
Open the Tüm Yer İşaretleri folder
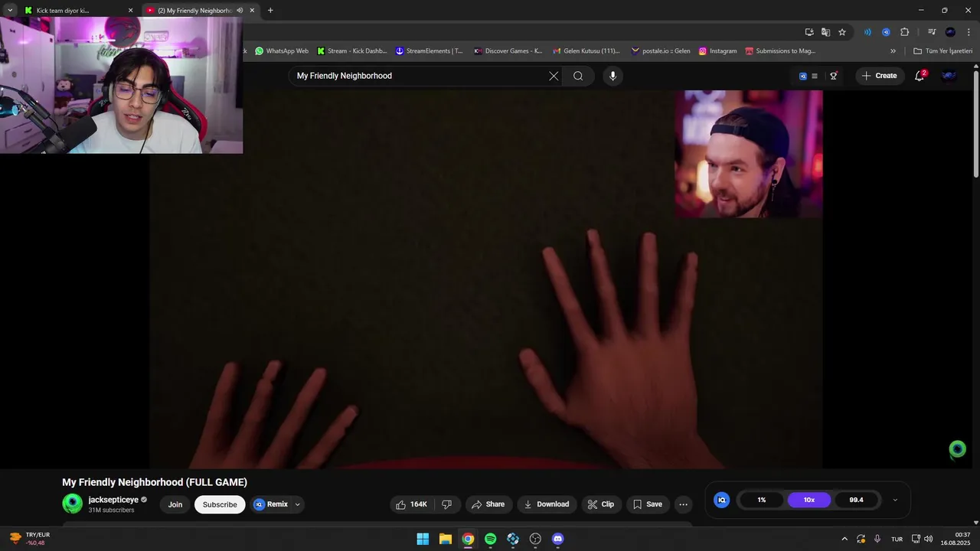943,51
